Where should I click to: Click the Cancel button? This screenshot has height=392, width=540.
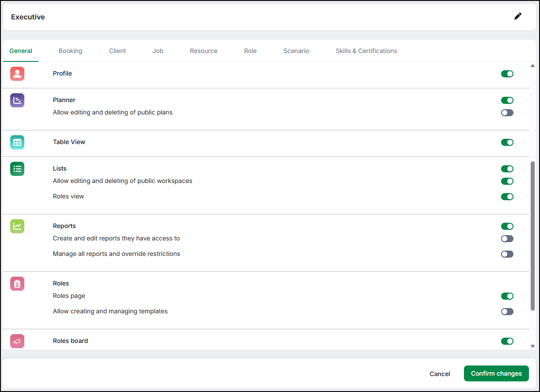(x=440, y=374)
